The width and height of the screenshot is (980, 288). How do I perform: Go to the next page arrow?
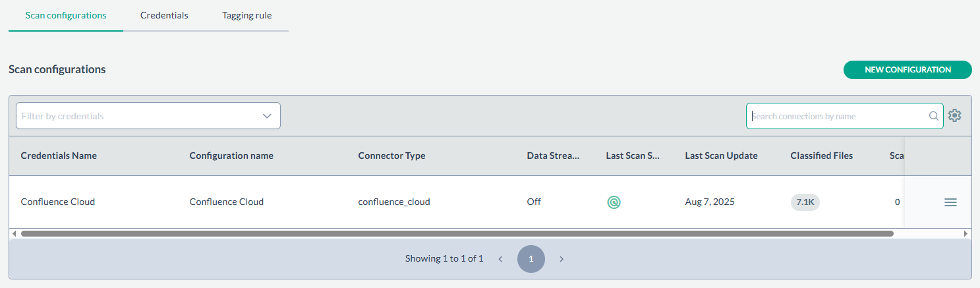[x=562, y=259]
